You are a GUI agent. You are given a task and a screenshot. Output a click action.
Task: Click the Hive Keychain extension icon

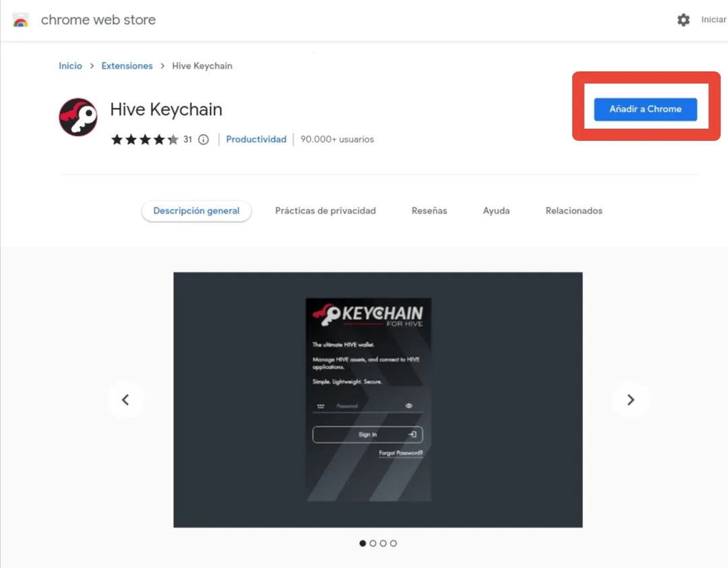(78, 117)
